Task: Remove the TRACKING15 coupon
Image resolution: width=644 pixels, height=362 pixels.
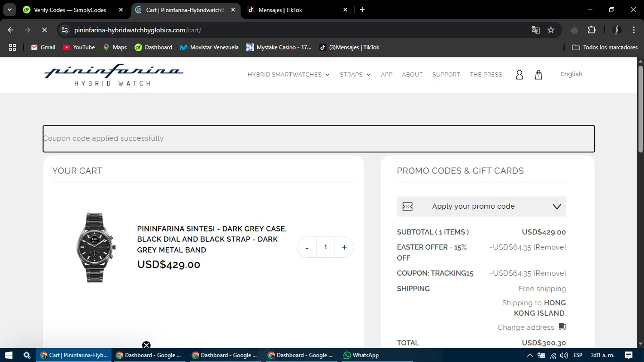Action: pos(550,274)
